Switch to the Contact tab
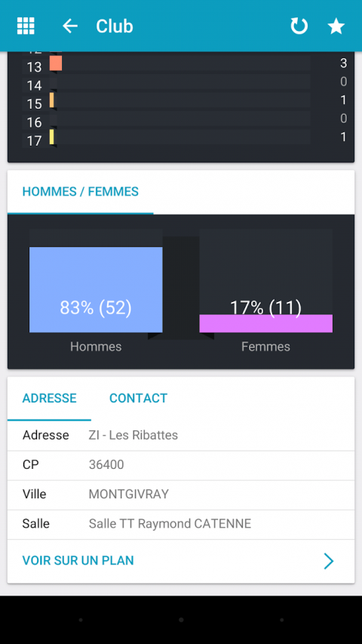The image size is (362, 644). tap(138, 398)
